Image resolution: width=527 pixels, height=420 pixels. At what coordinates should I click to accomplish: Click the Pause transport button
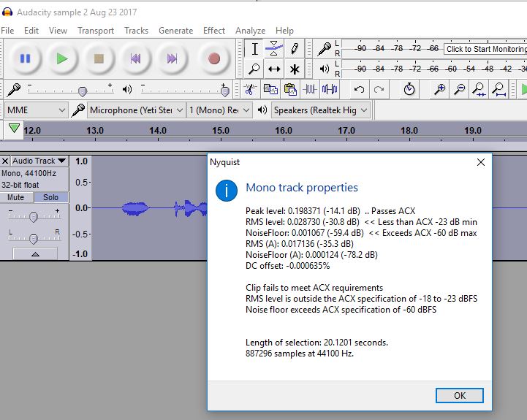click(x=25, y=58)
